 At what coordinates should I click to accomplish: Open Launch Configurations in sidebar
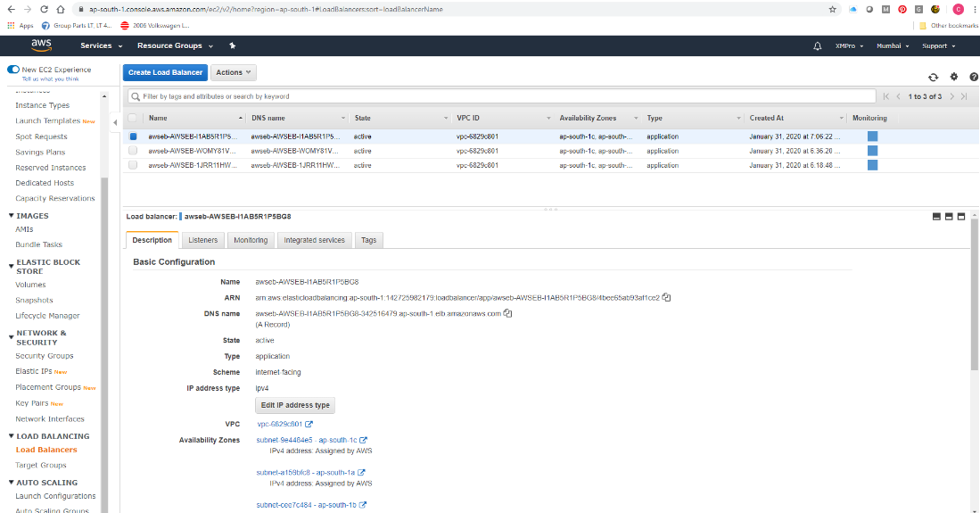pos(55,496)
